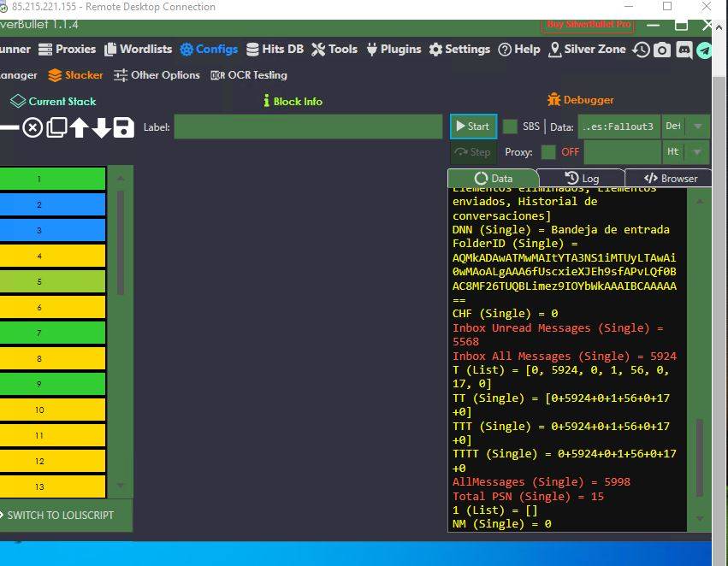Move block down with the down arrow

[102, 128]
